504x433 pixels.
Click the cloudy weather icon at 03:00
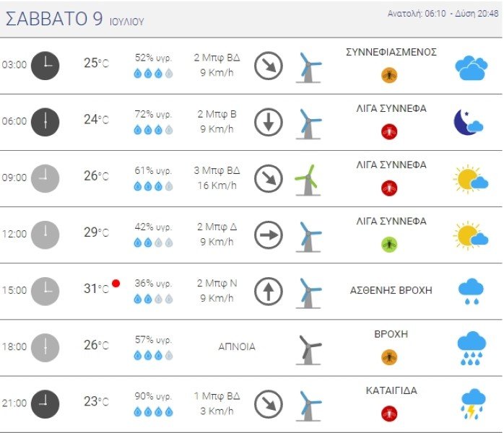(472, 68)
